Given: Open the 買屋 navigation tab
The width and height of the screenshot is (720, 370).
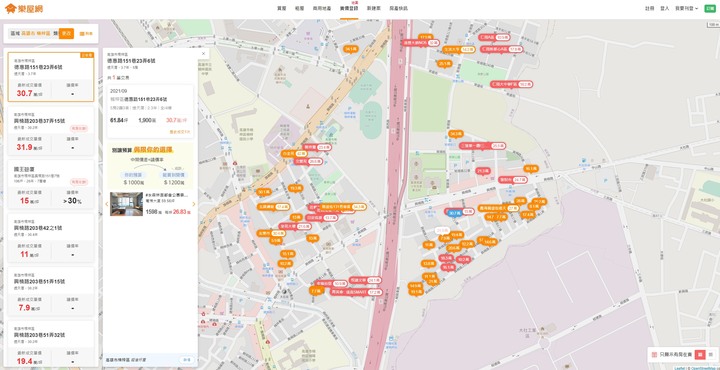Looking at the screenshot, I should (281, 8).
